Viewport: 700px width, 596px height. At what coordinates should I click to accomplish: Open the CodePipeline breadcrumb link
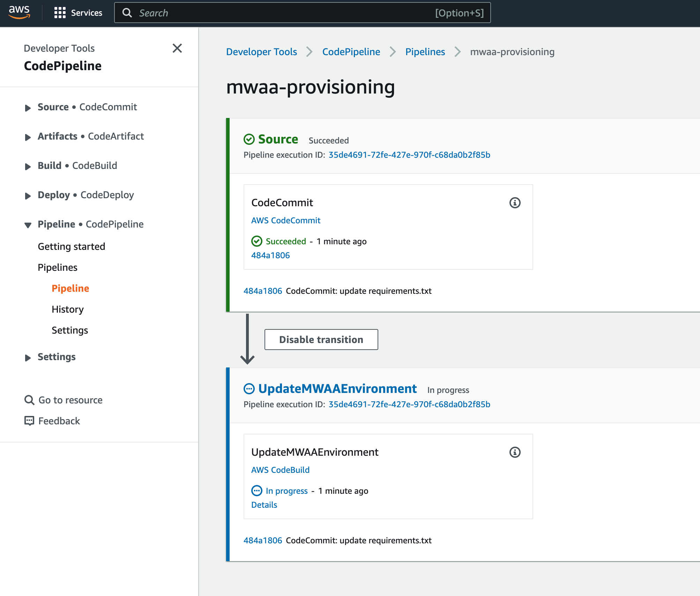tap(351, 52)
